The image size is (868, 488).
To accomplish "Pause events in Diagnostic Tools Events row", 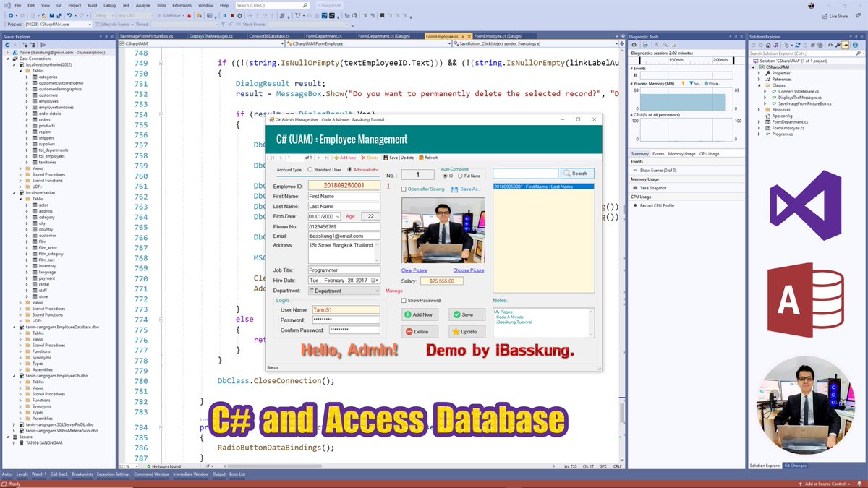I will (636, 75).
